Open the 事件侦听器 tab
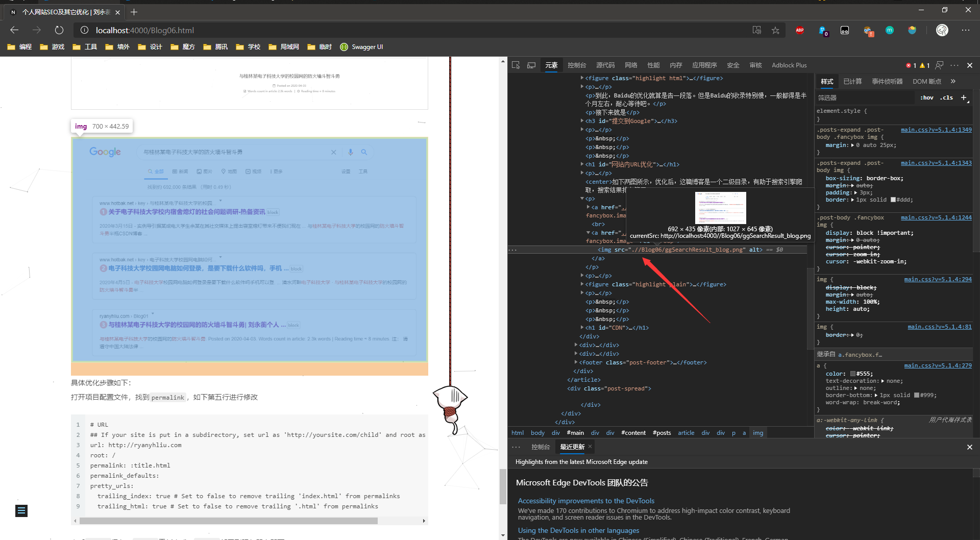The width and height of the screenshot is (980, 540). 887,82
